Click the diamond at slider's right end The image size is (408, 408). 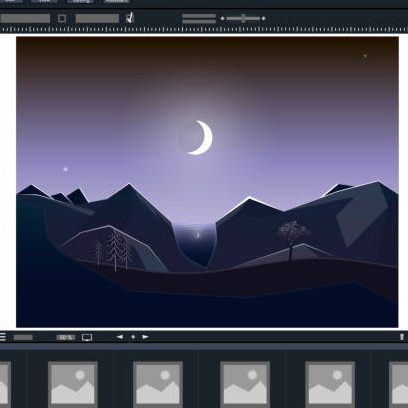pyautogui.click(x=263, y=19)
